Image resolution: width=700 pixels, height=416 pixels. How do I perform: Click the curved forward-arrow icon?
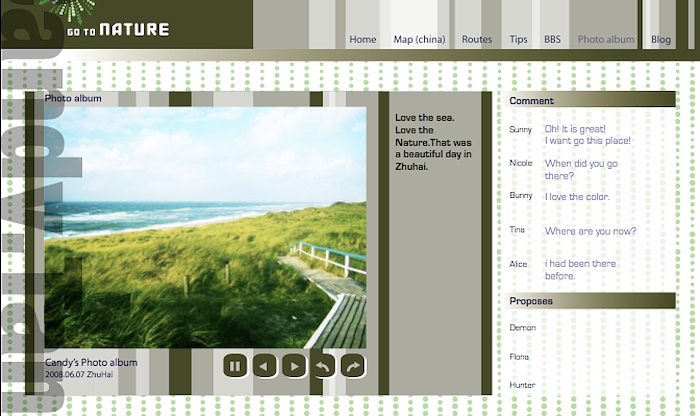[353, 366]
